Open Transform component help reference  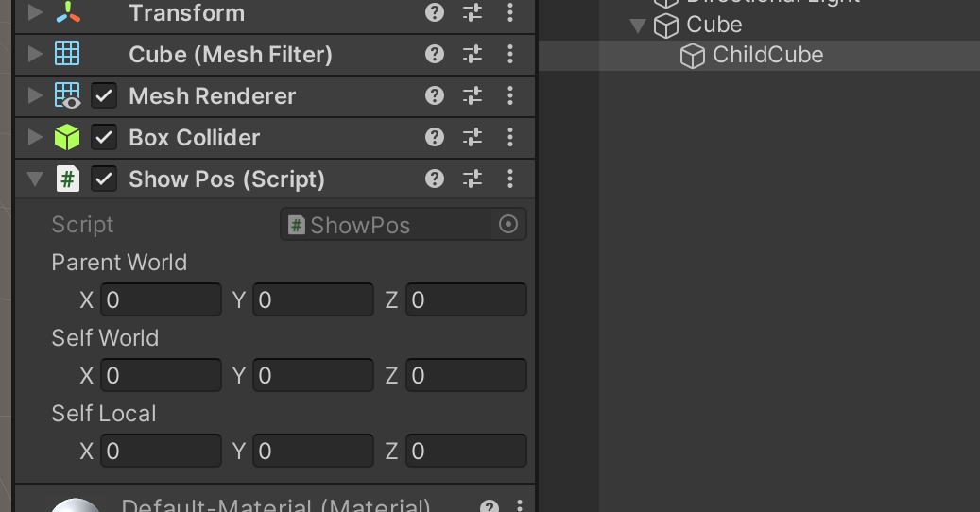[435, 12]
